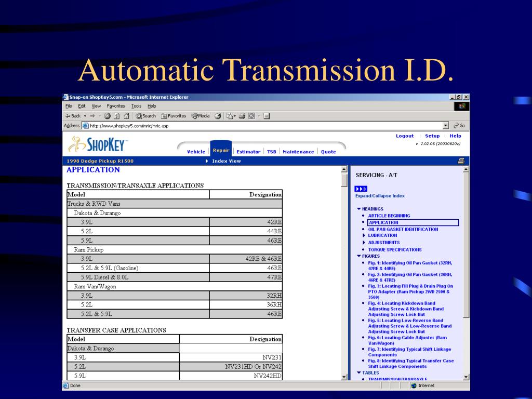Open TORQUE SPECIFICATIONS link
This screenshot has height=399, width=532.
(x=395, y=250)
